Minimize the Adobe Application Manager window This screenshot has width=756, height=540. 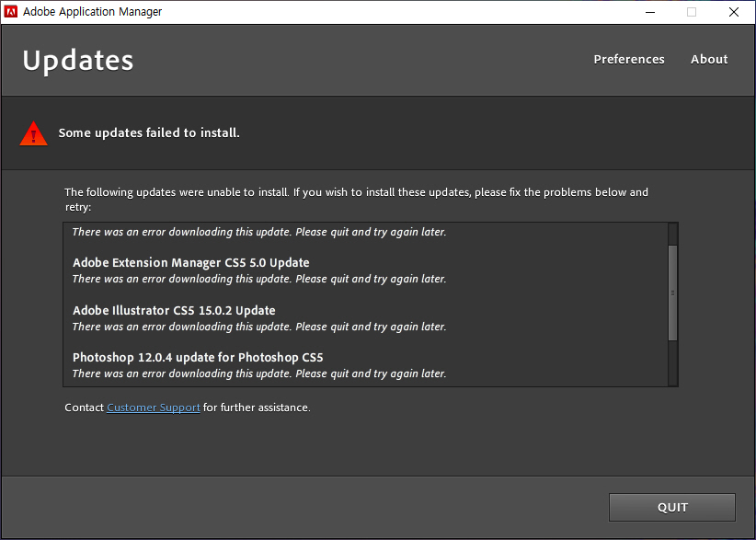[x=650, y=12]
